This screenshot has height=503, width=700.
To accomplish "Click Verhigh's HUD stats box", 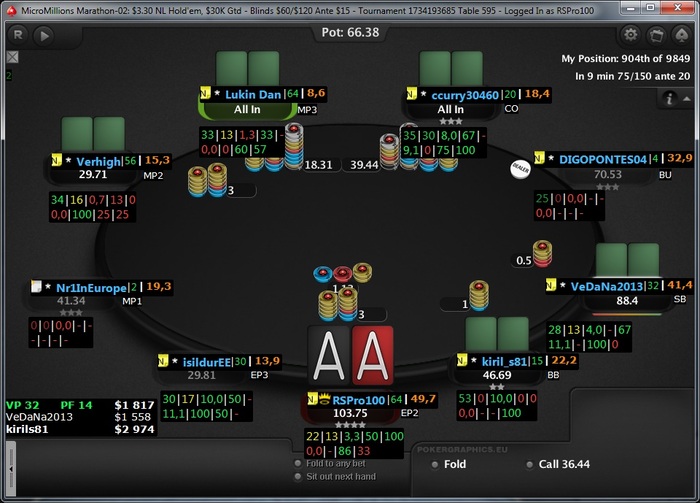I will click(93, 207).
